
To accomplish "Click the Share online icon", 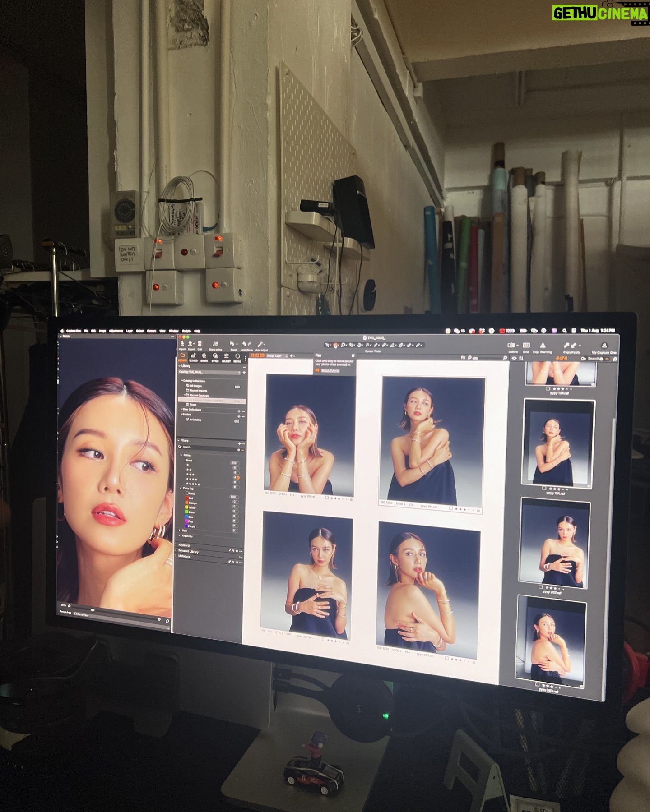I will pos(215,344).
